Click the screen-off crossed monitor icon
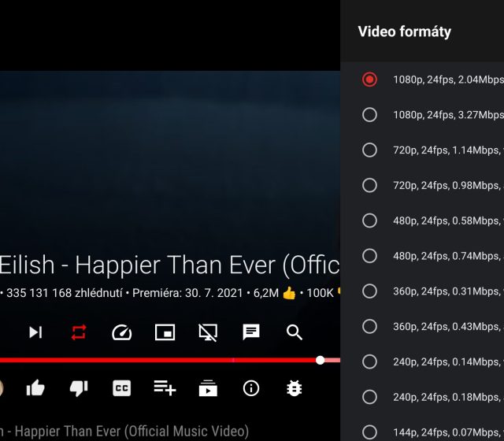This screenshot has width=504, height=441. point(208,332)
